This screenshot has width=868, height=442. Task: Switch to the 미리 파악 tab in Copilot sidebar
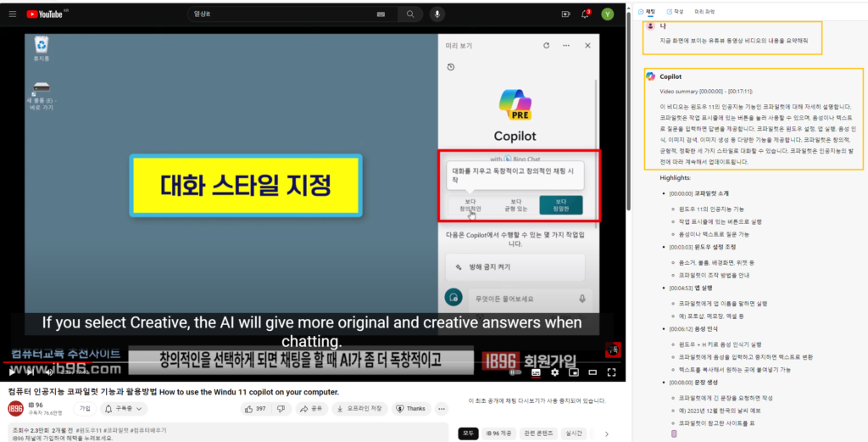pos(704,12)
